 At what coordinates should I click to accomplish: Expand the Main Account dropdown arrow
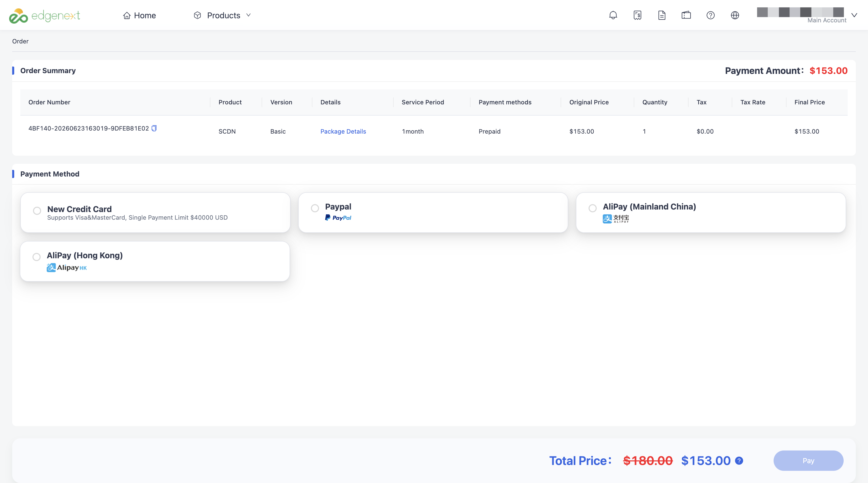pos(854,15)
